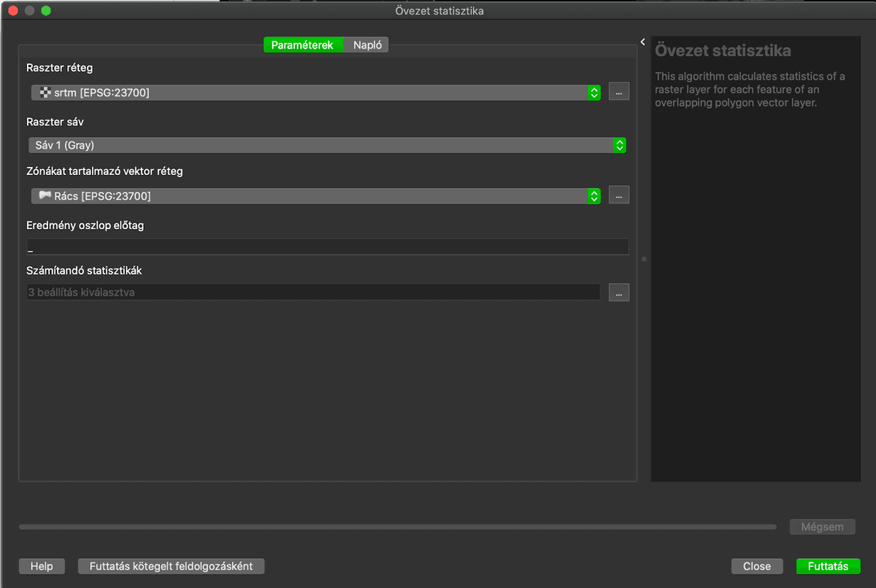
Task: Open the Rács vector layer dropdown
Action: 315,196
